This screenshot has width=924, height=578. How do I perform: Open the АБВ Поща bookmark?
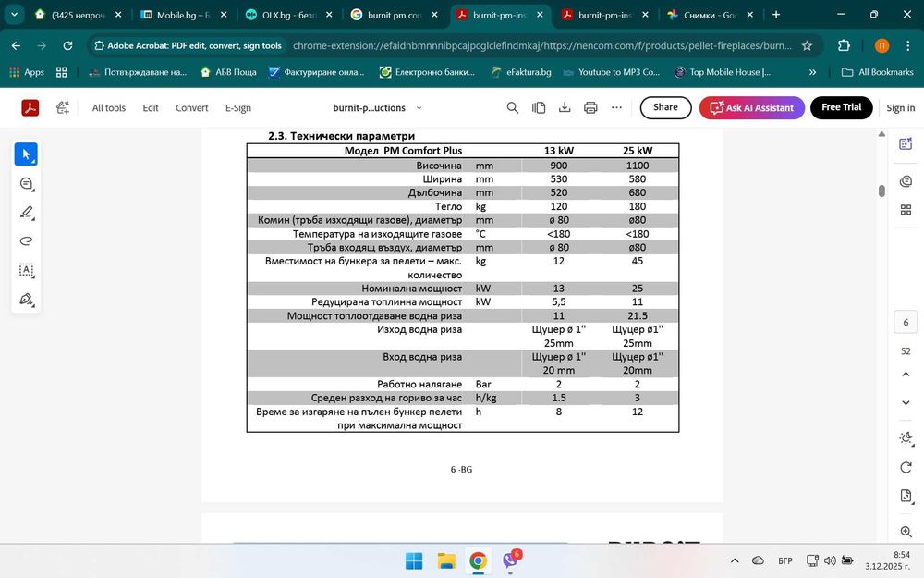coord(228,72)
